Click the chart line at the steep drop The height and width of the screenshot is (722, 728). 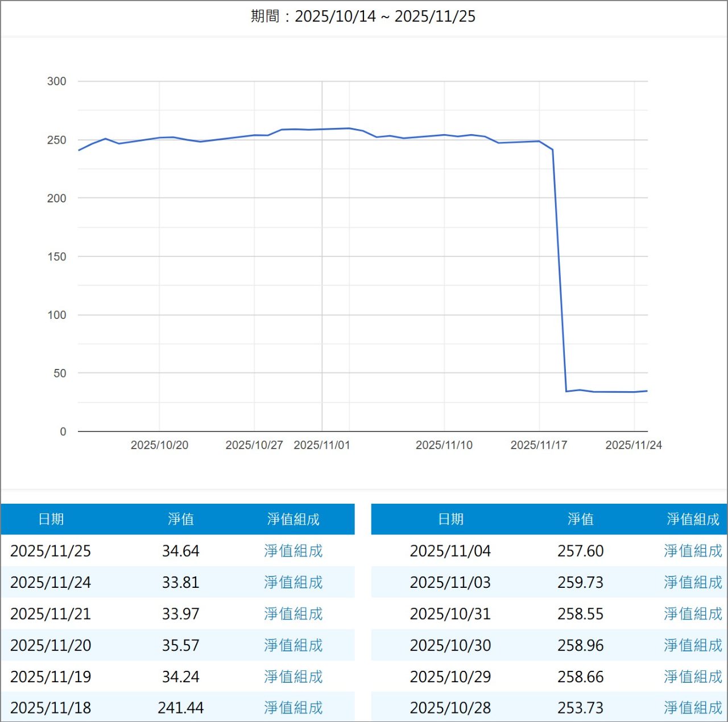pyautogui.click(x=559, y=267)
